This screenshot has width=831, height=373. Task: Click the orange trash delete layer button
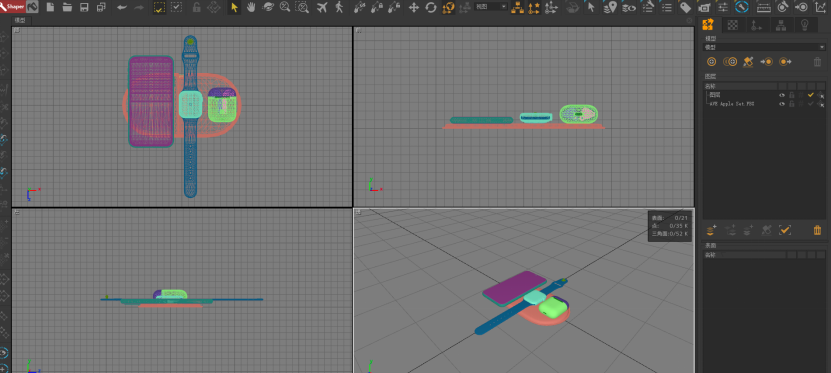[817, 230]
